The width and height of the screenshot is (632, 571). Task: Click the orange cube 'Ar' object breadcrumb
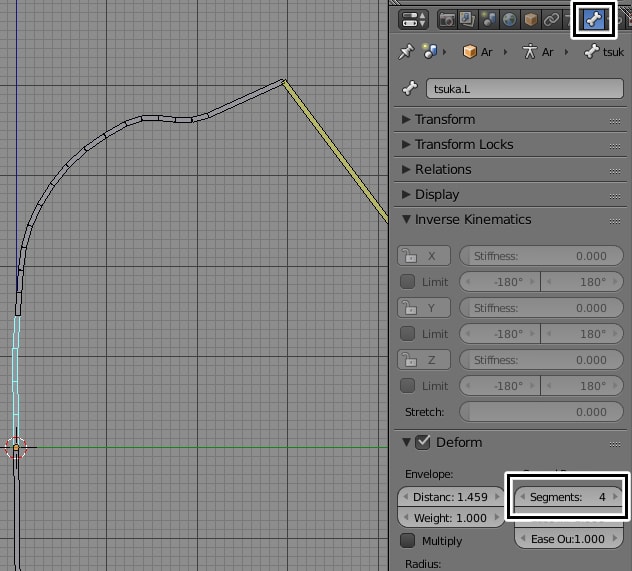(x=477, y=52)
